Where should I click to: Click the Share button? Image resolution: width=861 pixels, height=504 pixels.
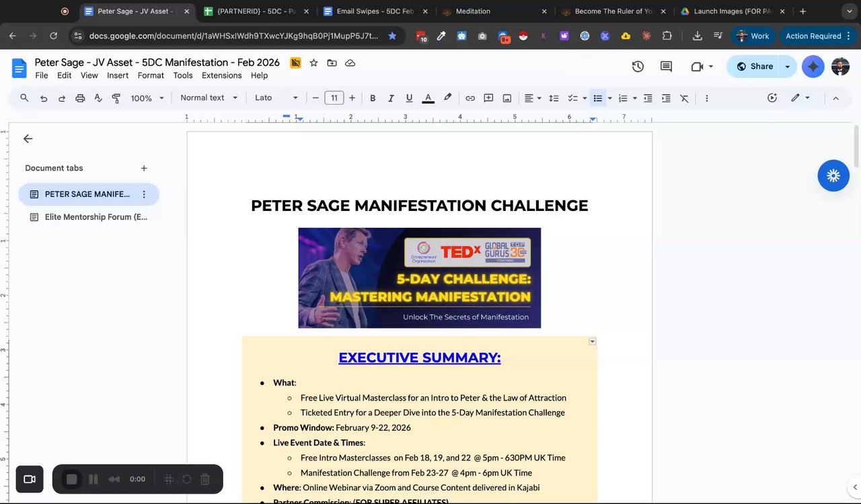coord(754,67)
